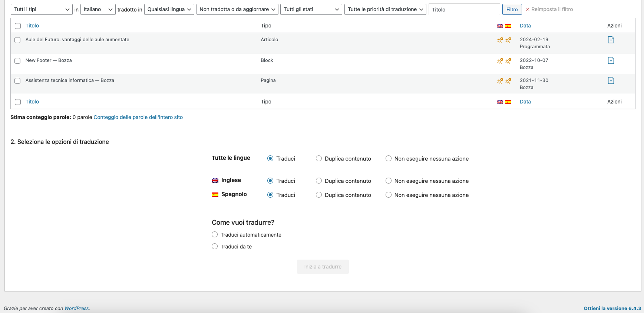This screenshot has width=644, height=313.
Task: Expand the Italiano source language dropdown
Action: point(98,9)
